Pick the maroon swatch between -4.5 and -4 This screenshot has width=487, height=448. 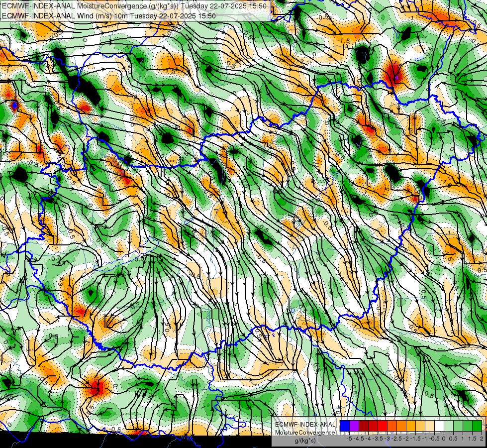coord(364,426)
